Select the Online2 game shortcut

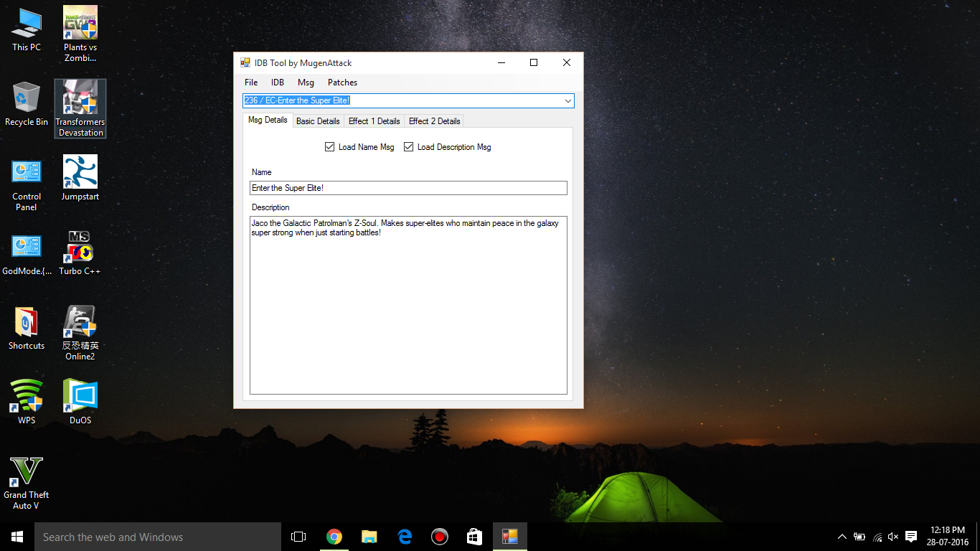click(80, 334)
